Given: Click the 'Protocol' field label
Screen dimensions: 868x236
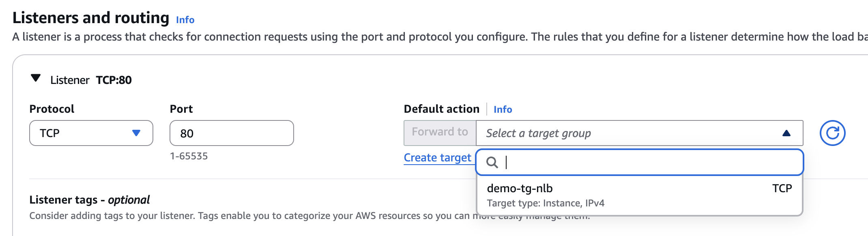Looking at the screenshot, I should 52,109.
